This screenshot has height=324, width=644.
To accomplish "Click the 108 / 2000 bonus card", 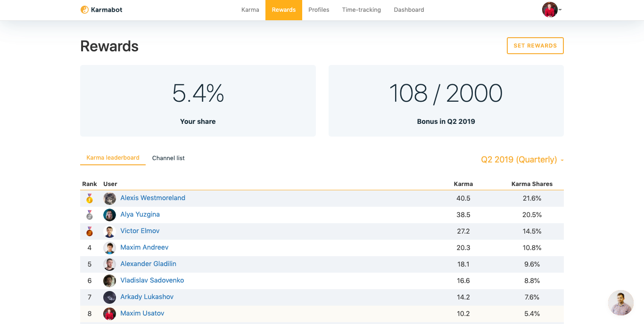I will [446, 101].
